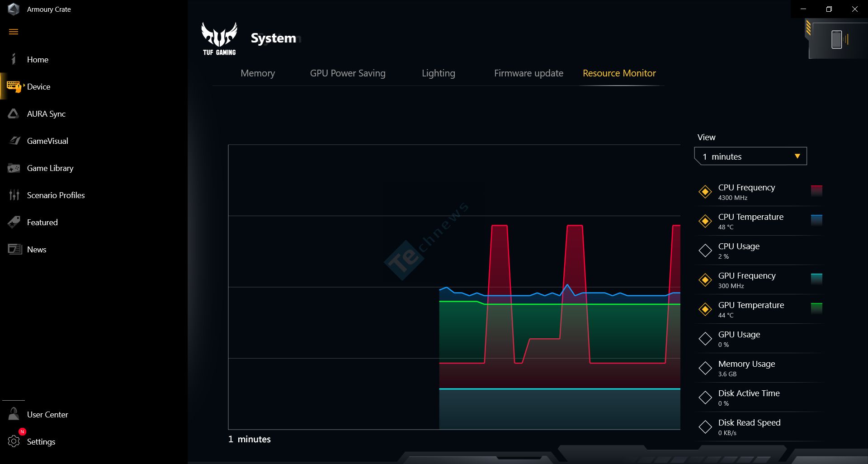The image size is (868, 464).
Task: Open the Home page
Action: [x=38, y=60]
